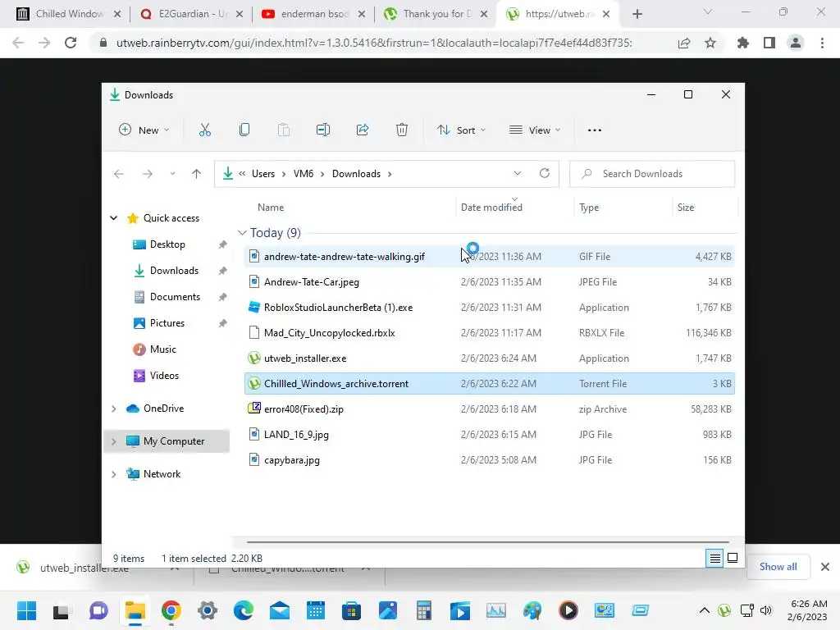The height and width of the screenshot is (630, 840).
Task: Switch to E2Guardian tab
Action: pos(191,14)
